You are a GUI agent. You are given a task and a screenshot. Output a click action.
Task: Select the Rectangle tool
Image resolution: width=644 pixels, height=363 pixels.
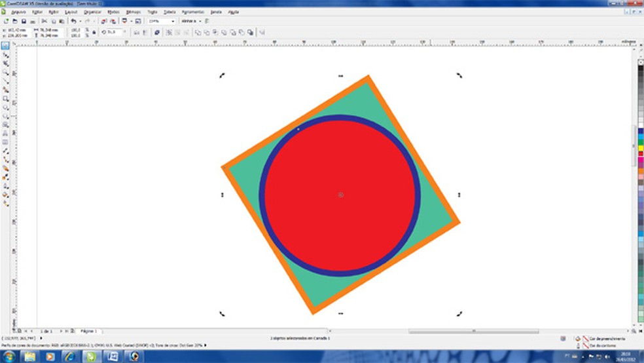pyautogui.click(x=5, y=98)
